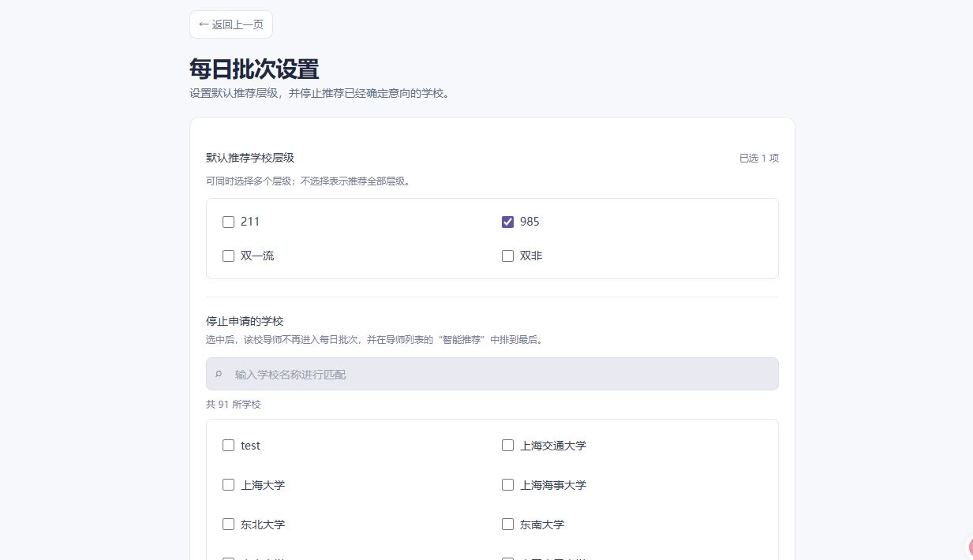Click the pink floating widget at right edge
The height and width of the screenshot is (560, 973).
(x=970, y=547)
